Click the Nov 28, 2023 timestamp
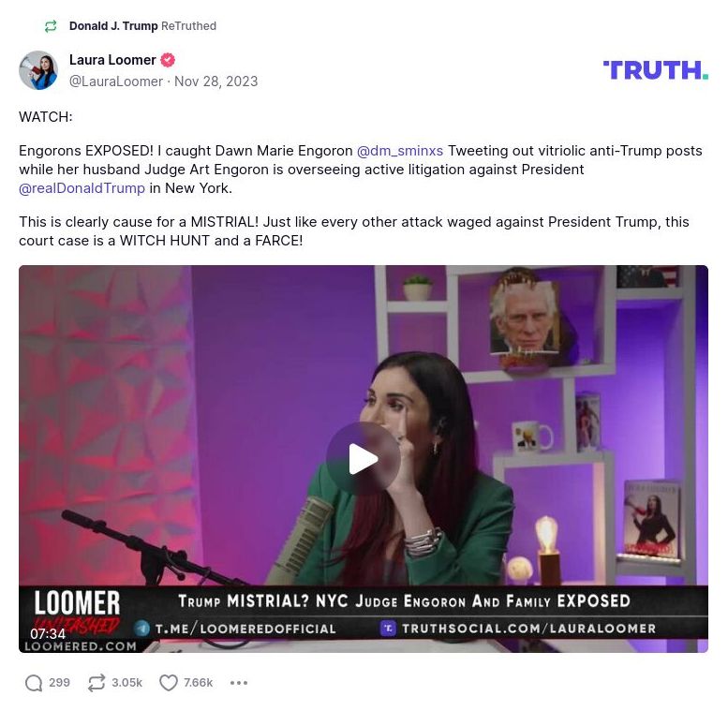This screenshot has height=711, width=728. click(215, 81)
